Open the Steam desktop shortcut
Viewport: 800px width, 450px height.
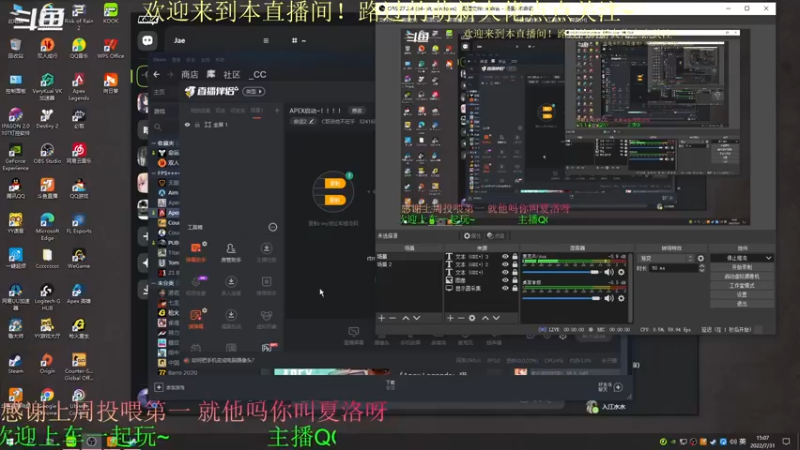click(x=15, y=364)
